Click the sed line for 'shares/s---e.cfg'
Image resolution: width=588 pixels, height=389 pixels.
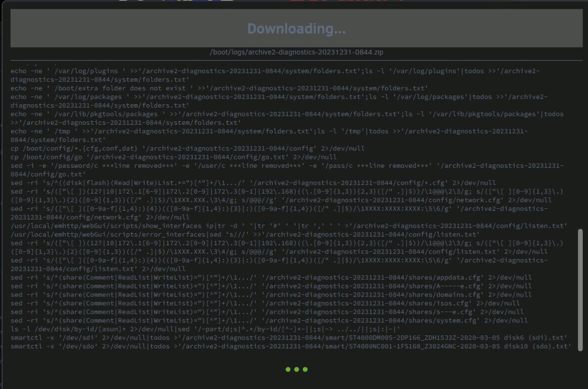pyautogui.click(x=267, y=312)
